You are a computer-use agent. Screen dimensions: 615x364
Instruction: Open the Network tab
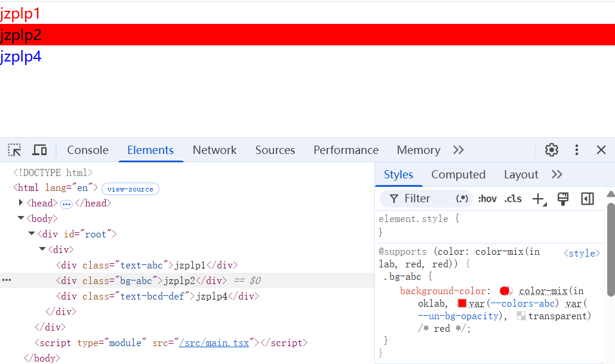click(214, 150)
